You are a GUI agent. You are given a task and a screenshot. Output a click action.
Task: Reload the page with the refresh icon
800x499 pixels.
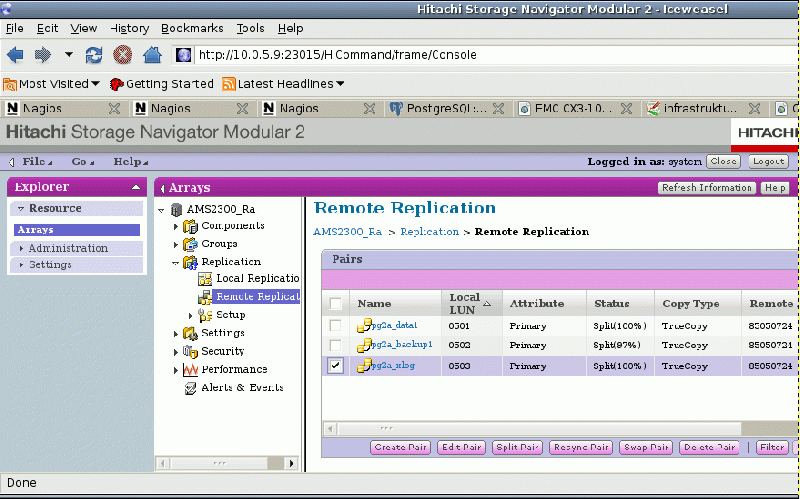tap(94, 55)
